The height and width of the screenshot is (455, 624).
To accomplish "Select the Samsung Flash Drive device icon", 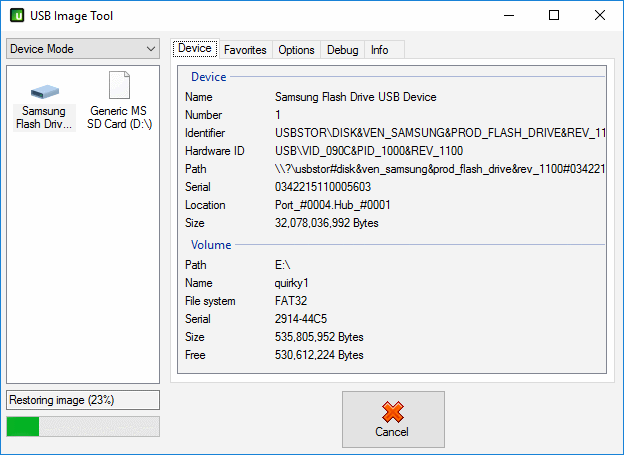I will [x=45, y=92].
